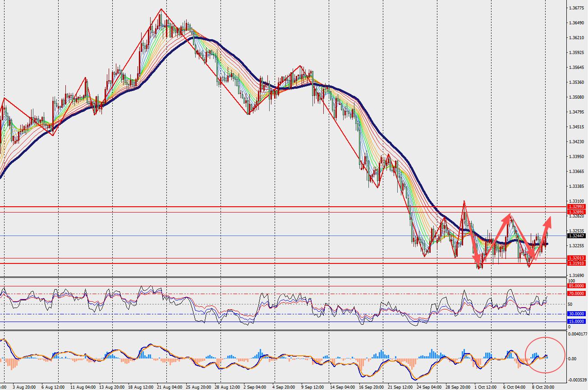Click the 16 Sep 20:00 time label

[372, 387]
